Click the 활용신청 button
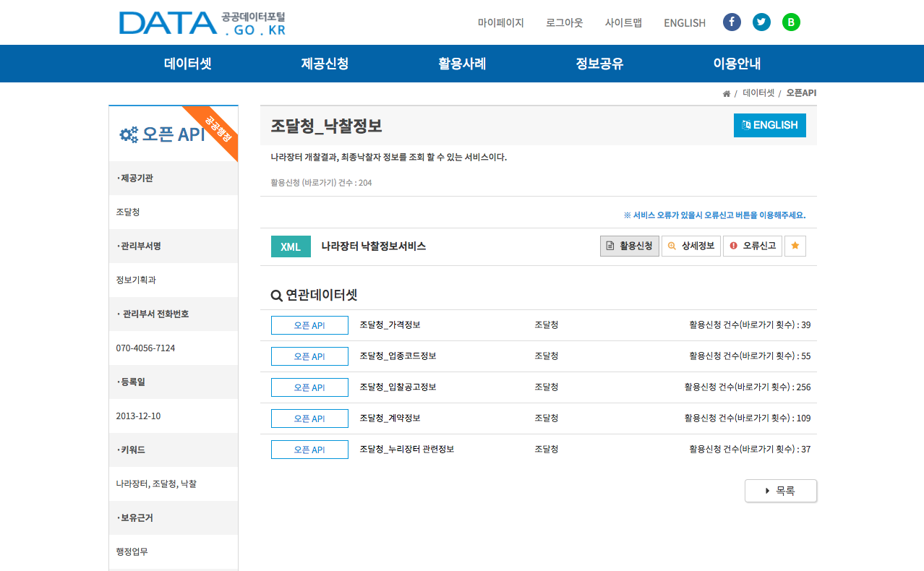The height and width of the screenshot is (571, 924). (630, 246)
